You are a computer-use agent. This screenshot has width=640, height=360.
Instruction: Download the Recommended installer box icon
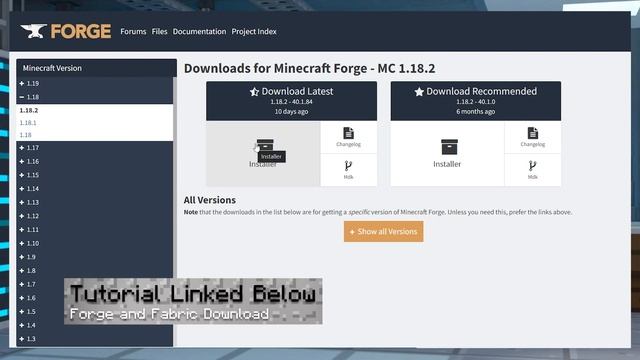point(449,147)
